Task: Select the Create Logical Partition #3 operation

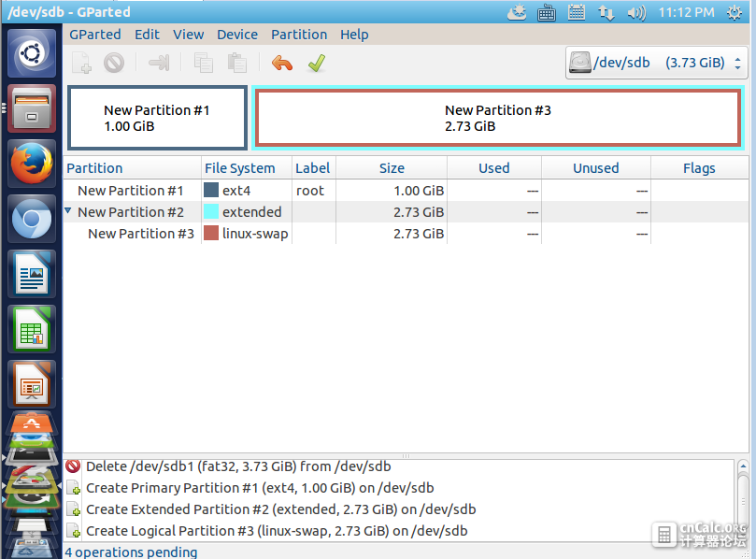Action: tap(400, 531)
